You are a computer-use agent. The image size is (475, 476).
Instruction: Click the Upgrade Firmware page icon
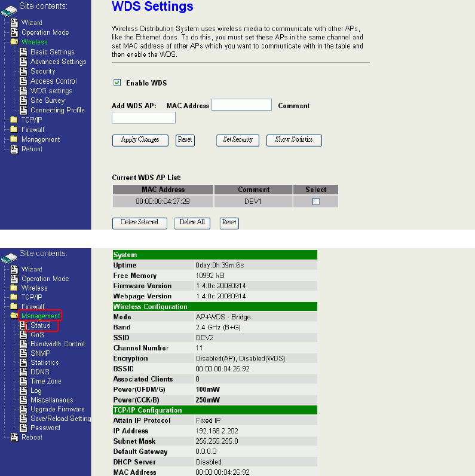pyautogui.click(x=23, y=409)
